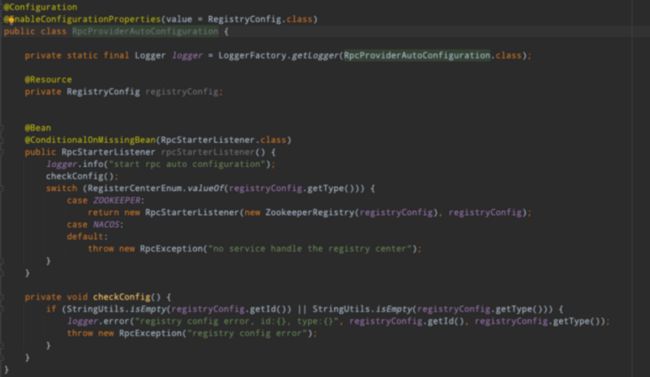650x377 pixels.
Task: Click the "registry config error" RpcException message
Action: tap(247, 333)
